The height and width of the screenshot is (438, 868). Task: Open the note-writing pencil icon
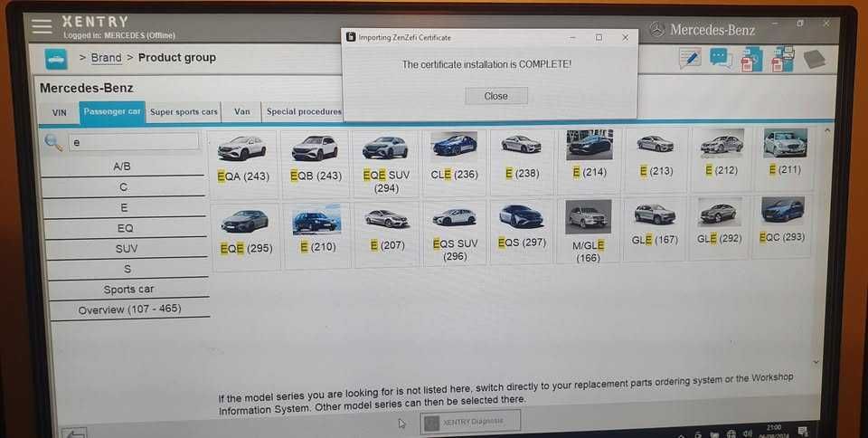click(x=689, y=58)
